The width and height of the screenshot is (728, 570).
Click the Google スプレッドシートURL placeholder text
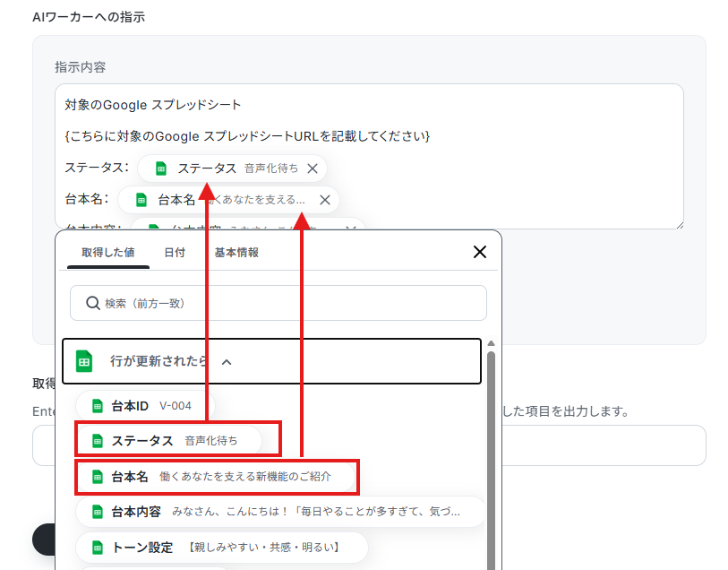(x=247, y=136)
